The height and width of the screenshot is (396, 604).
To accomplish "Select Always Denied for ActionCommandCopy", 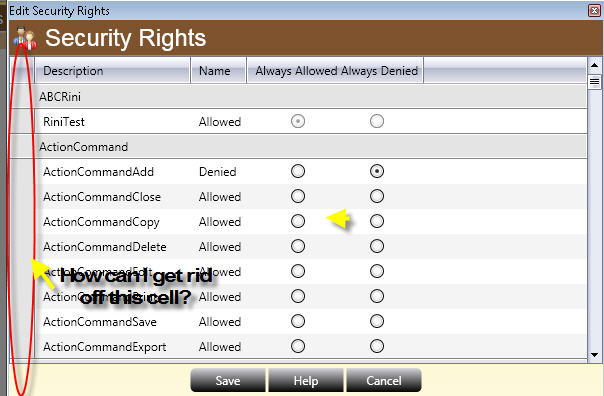I will [377, 221].
